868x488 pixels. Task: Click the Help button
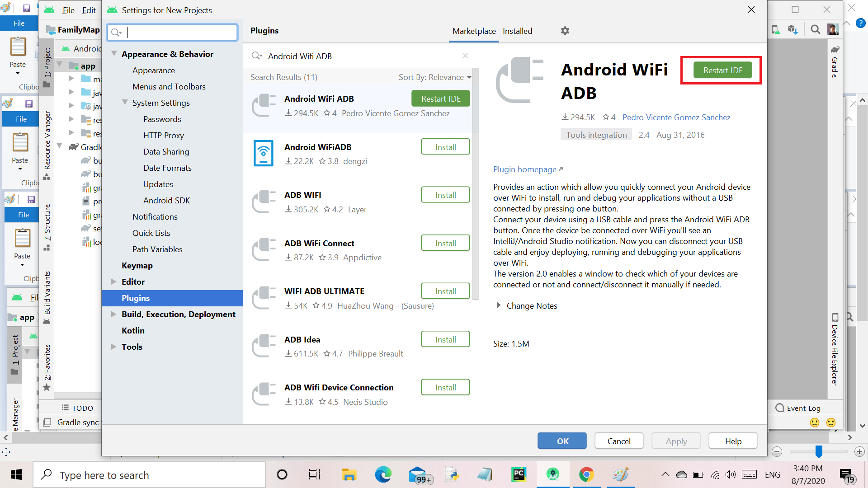click(733, 441)
